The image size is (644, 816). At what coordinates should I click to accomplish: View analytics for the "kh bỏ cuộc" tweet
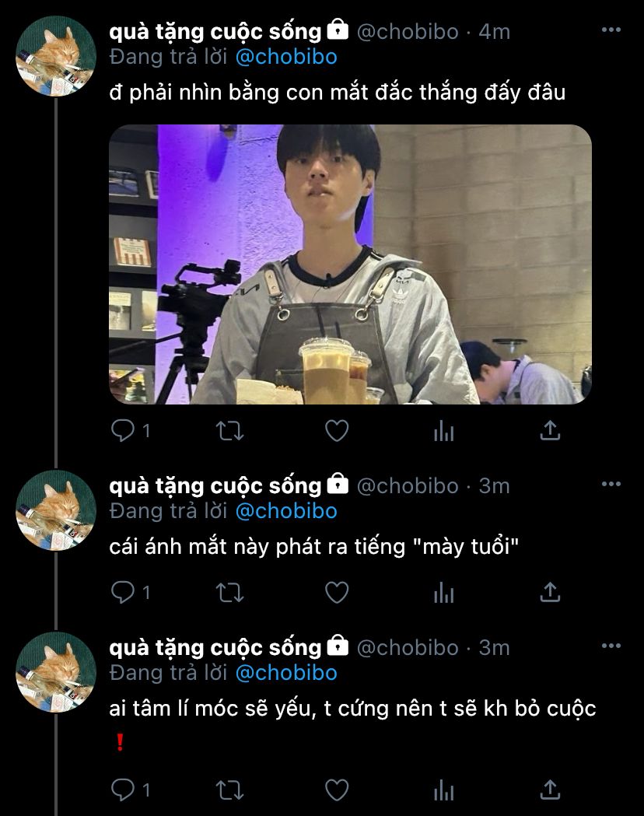443,790
